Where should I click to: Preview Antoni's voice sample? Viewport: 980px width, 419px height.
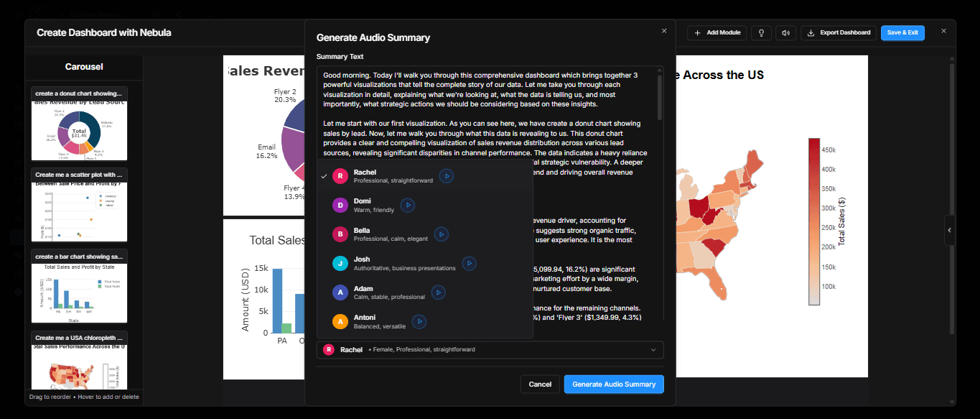(x=419, y=321)
